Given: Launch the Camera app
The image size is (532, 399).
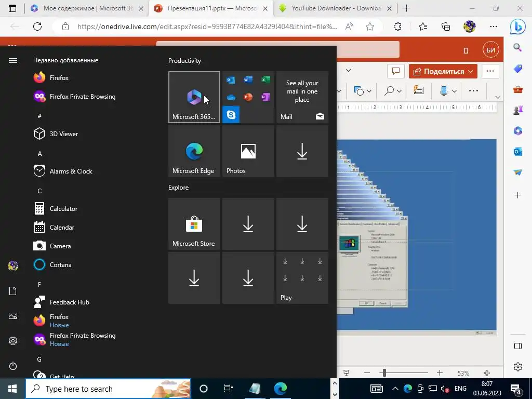Looking at the screenshot, I should pos(52,246).
